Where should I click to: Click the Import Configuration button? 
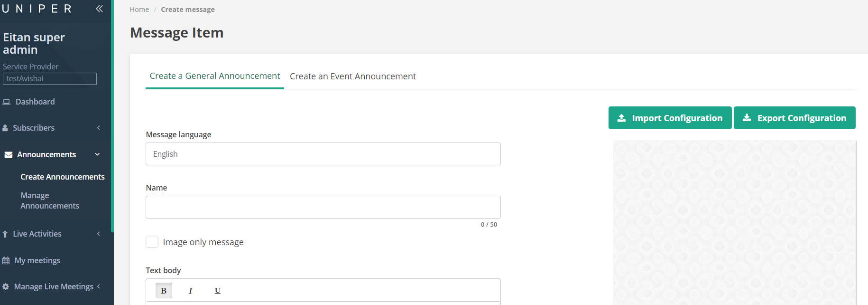click(x=670, y=118)
